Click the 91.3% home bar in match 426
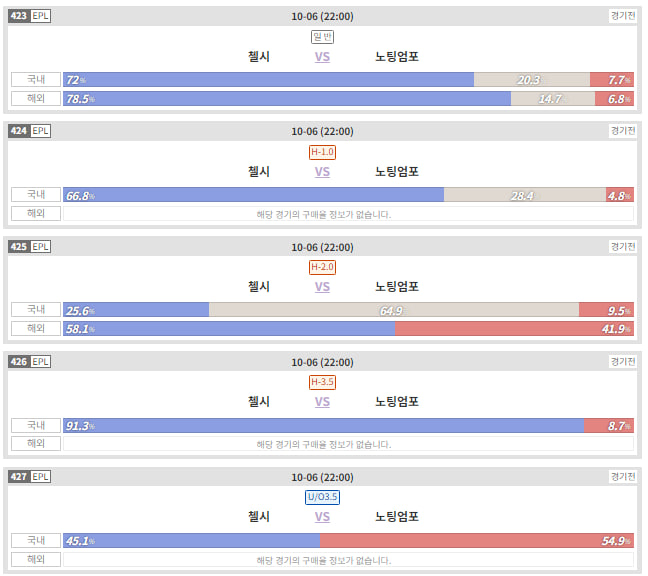The height and width of the screenshot is (576, 648). click(x=324, y=426)
